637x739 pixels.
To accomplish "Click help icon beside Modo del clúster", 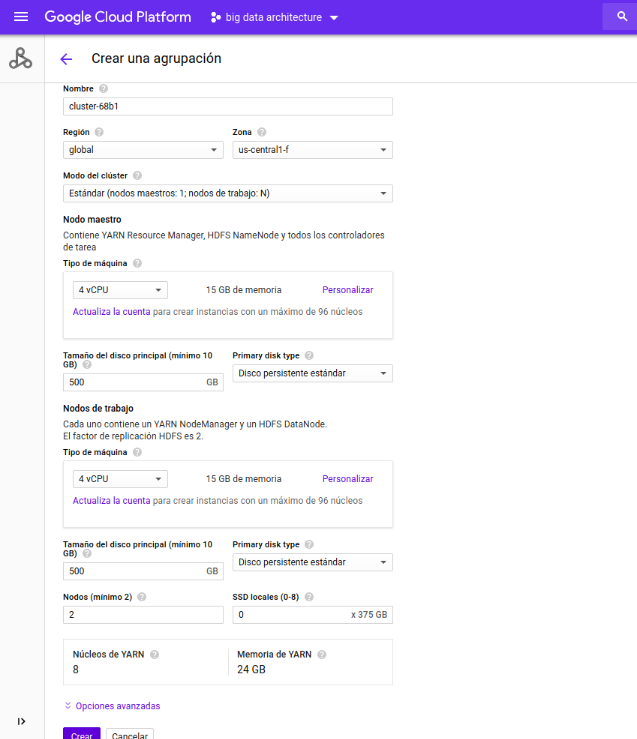I will (137, 175).
